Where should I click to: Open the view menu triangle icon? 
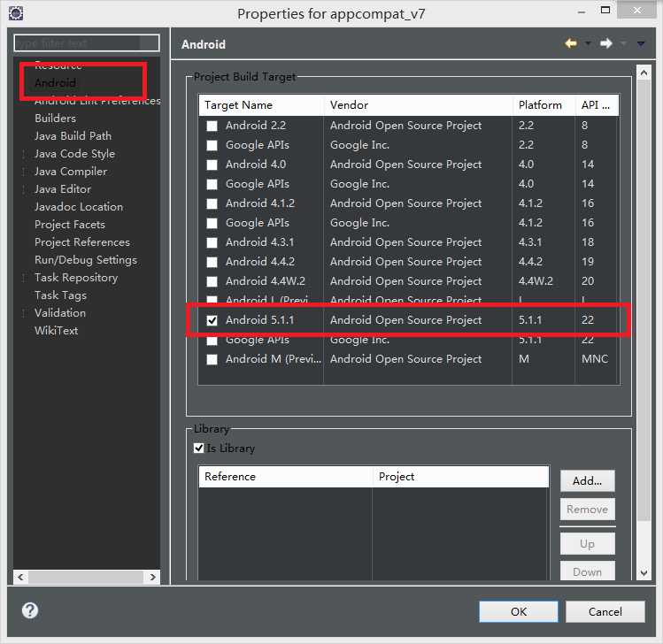(641, 43)
